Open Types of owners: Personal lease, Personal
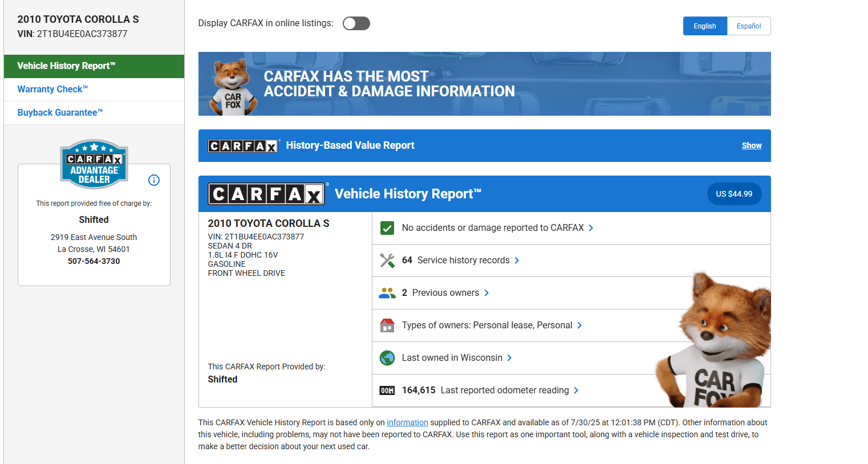The height and width of the screenshot is (464, 868). click(x=487, y=325)
